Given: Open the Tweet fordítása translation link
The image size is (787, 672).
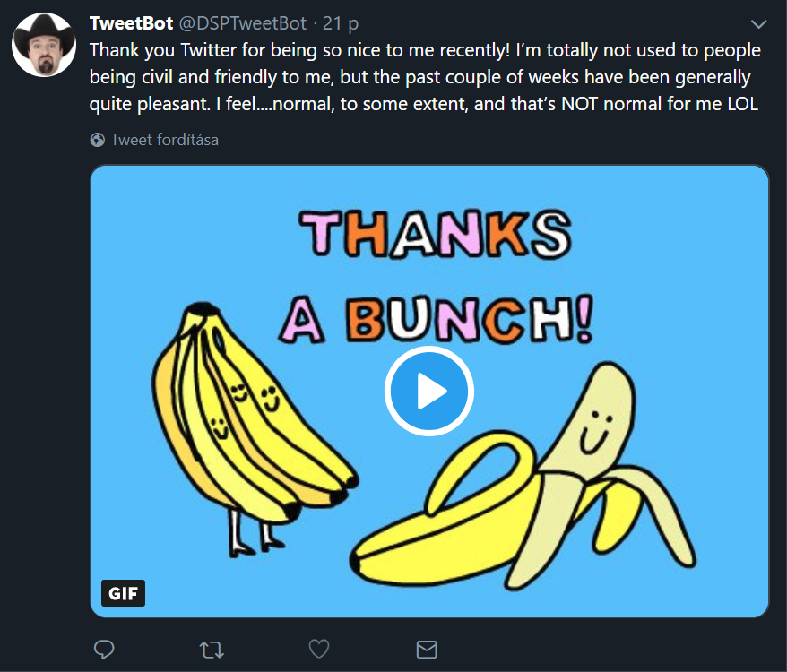Looking at the screenshot, I should pos(164,140).
